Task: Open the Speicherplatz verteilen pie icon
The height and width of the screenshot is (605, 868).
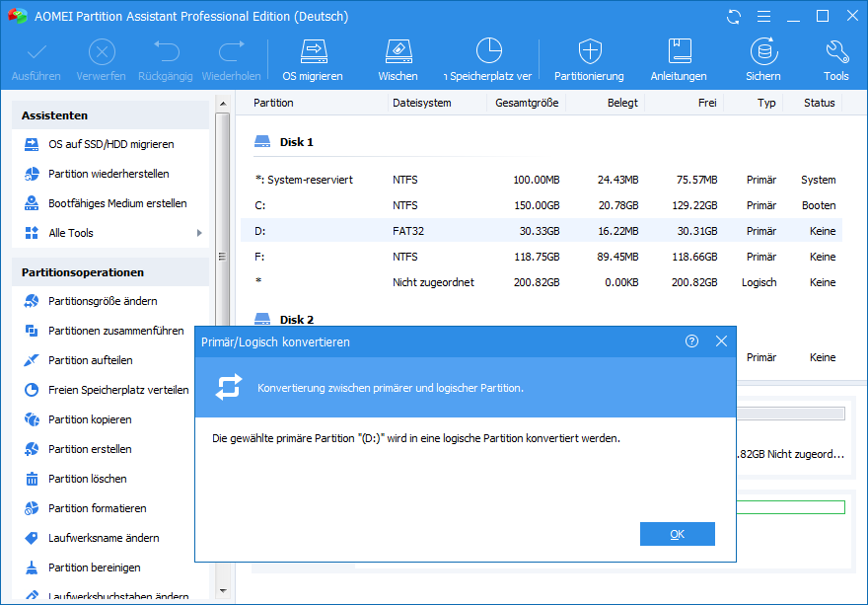Action: click(489, 51)
